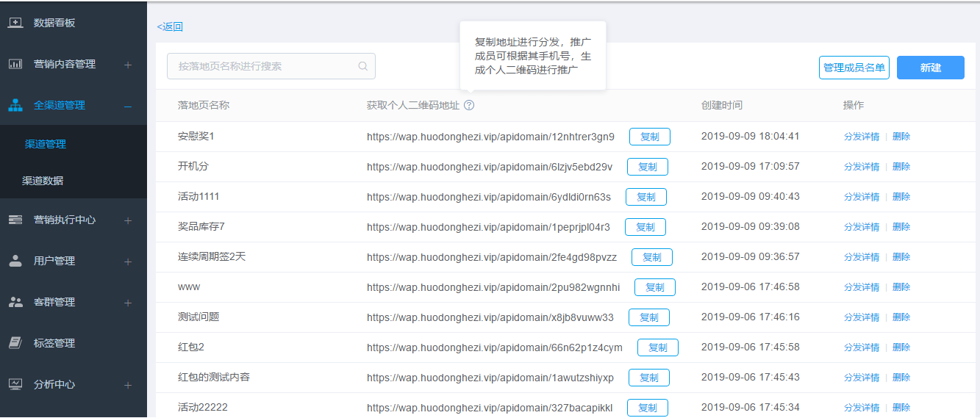
Task: Copy the URL for www row
Action: (x=655, y=287)
